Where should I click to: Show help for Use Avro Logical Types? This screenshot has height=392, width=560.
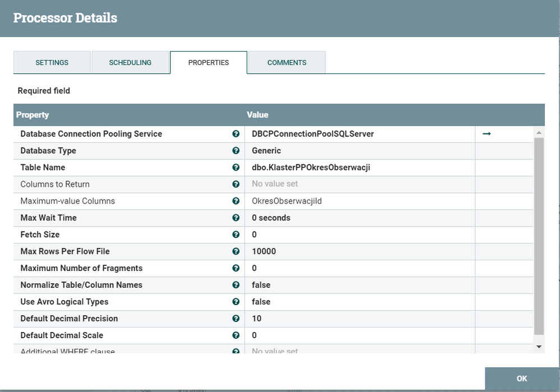(x=236, y=302)
